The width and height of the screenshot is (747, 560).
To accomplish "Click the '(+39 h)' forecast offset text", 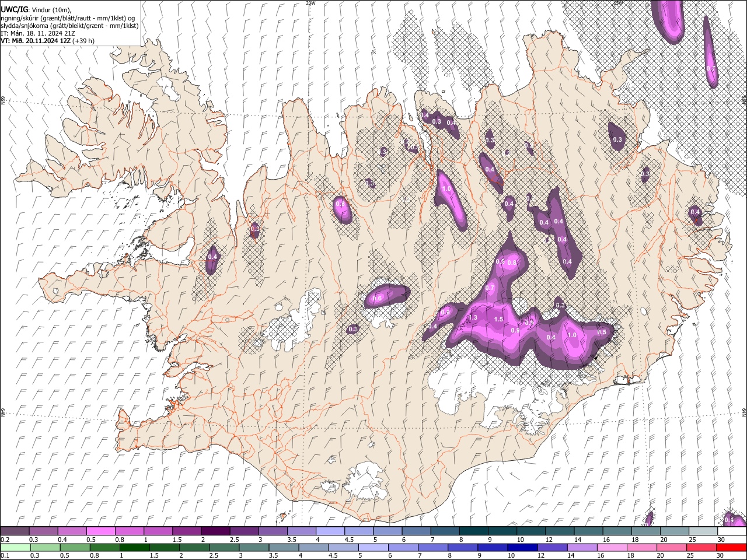I will pyautogui.click(x=84, y=41).
